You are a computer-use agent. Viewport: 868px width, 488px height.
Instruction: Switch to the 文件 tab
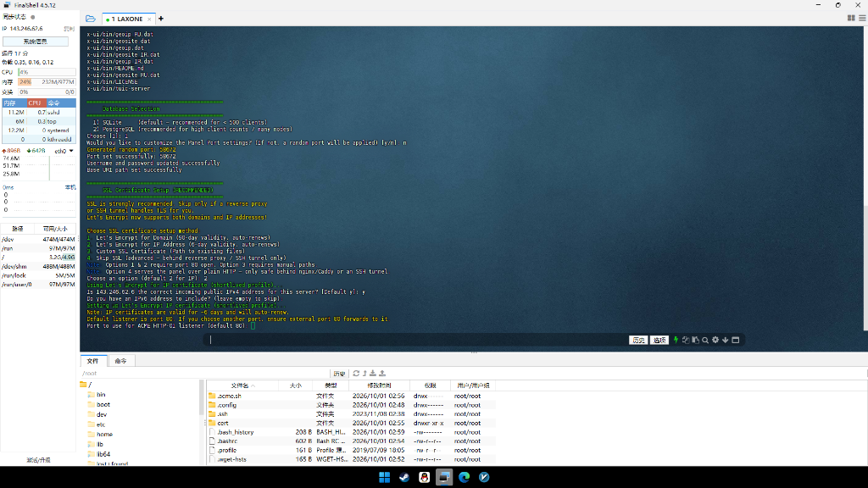(x=93, y=361)
